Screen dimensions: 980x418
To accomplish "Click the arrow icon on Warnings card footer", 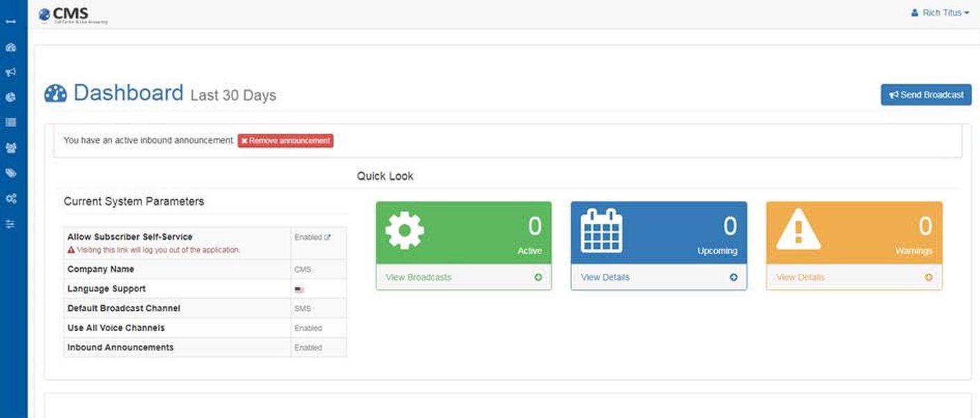I will (928, 277).
